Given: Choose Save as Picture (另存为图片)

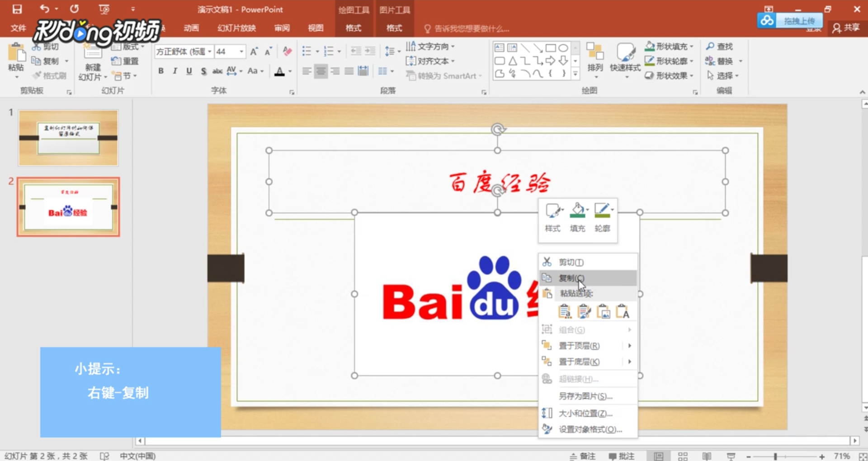Looking at the screenshot, I should click(x=588, y=396).
